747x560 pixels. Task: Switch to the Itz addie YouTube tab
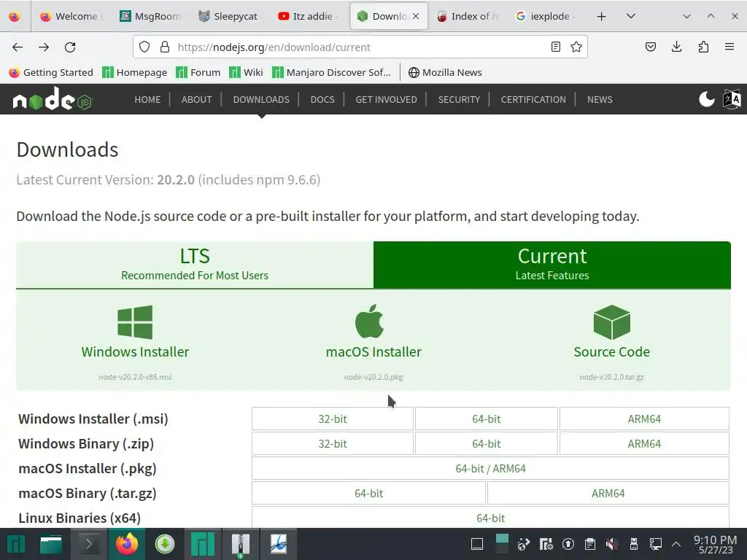(x=309, y=16)
